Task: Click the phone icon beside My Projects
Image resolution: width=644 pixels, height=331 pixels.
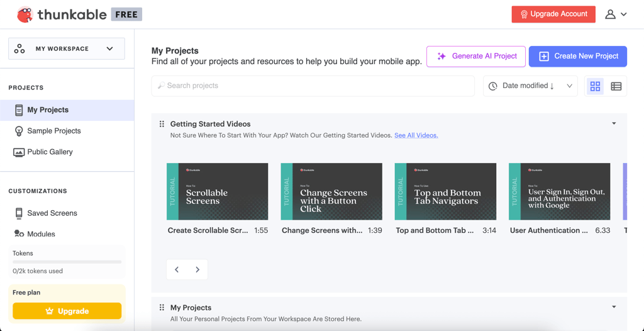Action: point(19,109)
